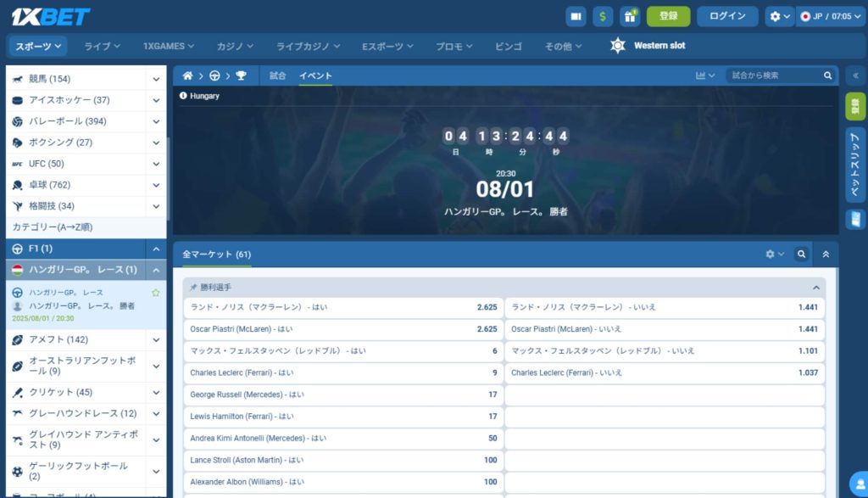Expand the アイスホッケー (37) category

point(156,100)
